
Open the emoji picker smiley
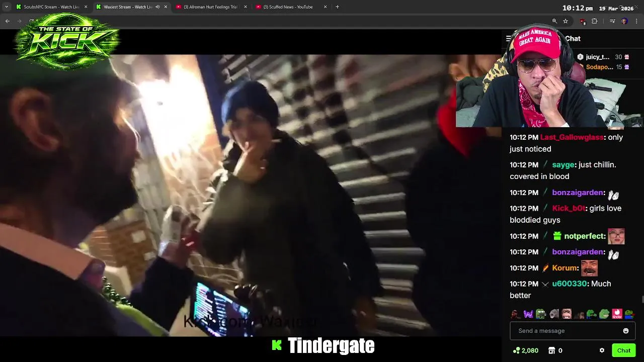click(x=626, y=331)
